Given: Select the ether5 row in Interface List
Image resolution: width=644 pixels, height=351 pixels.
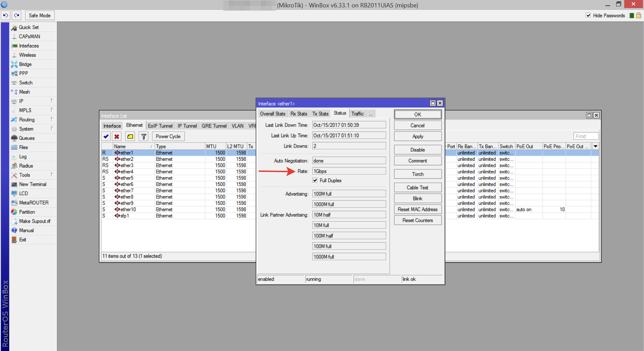Looking at the screenshot, I should coord(178,178).
